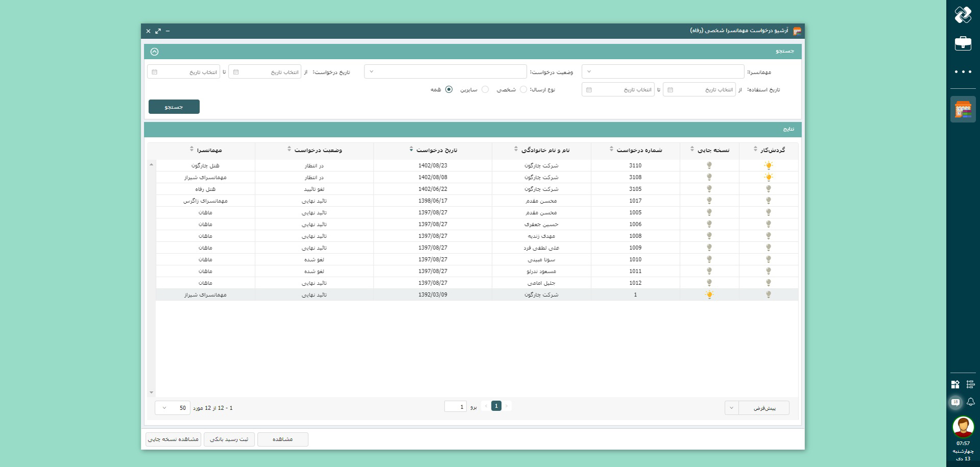This screenshot has height=467, width=980.
Task: Expand the وضعیت درخواست dropdown
Action: tap(445, 71)
